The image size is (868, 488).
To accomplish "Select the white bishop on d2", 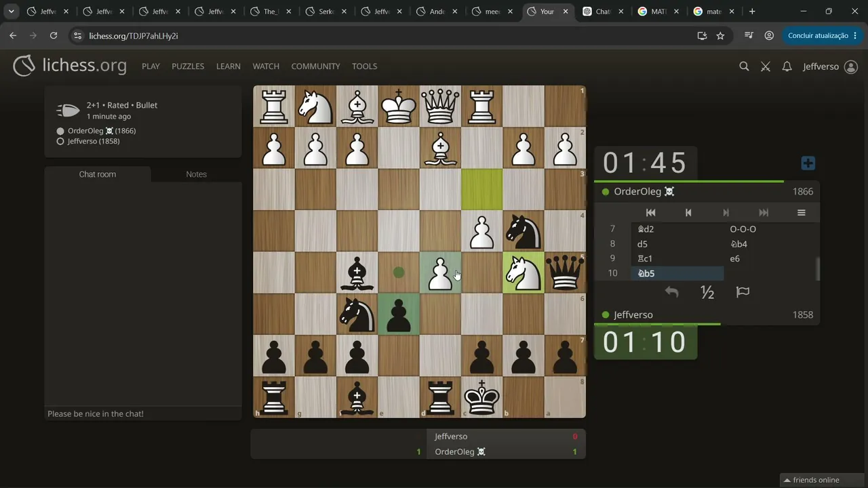I will pos(441,148).
